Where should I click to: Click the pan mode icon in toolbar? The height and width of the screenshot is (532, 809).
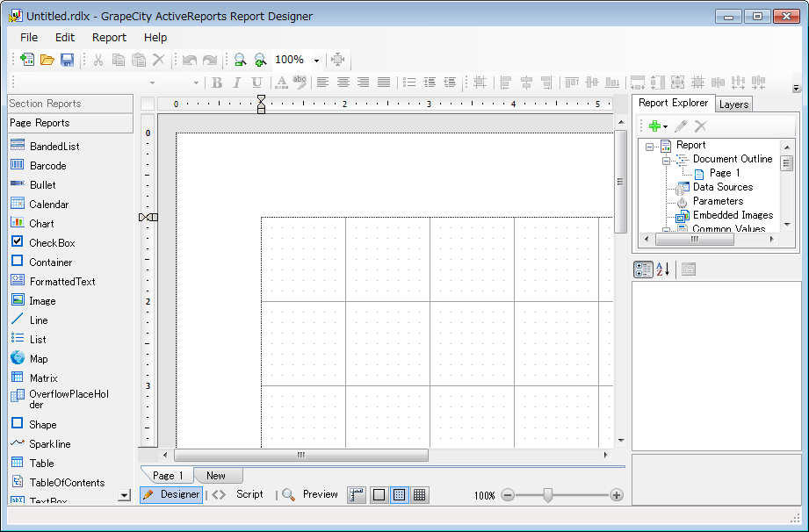point(338,60)
